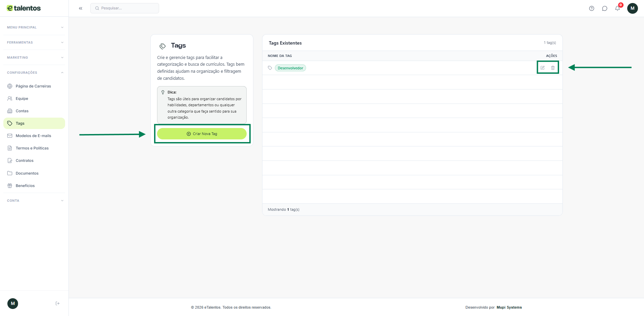644x316 pixels.
Task: Collapse the sidebar with double chevron
Action: [81, 8]
